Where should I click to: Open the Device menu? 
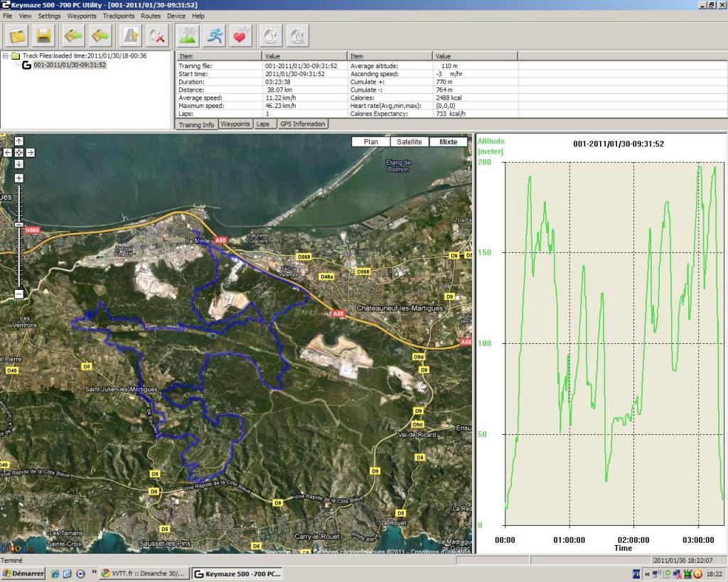pyautogui.click(x=176, y=16)
